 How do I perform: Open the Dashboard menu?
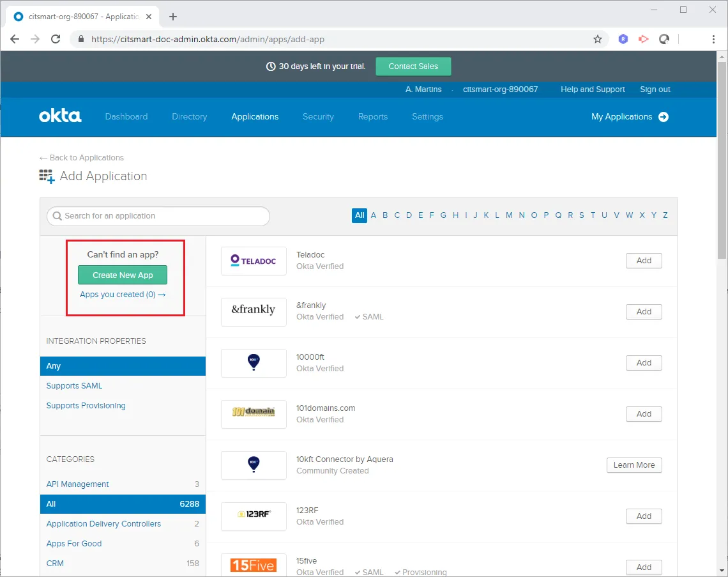[x=126, y=116]
